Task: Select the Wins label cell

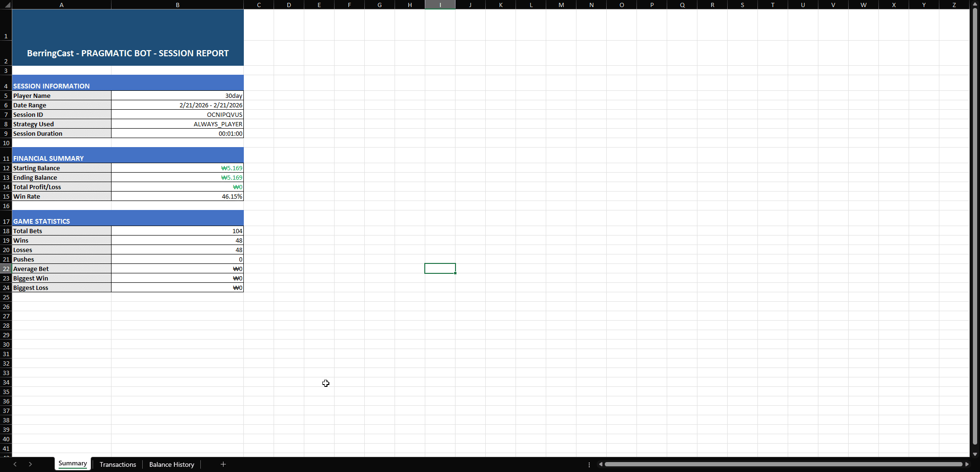Action: click(x=62, y=240)
